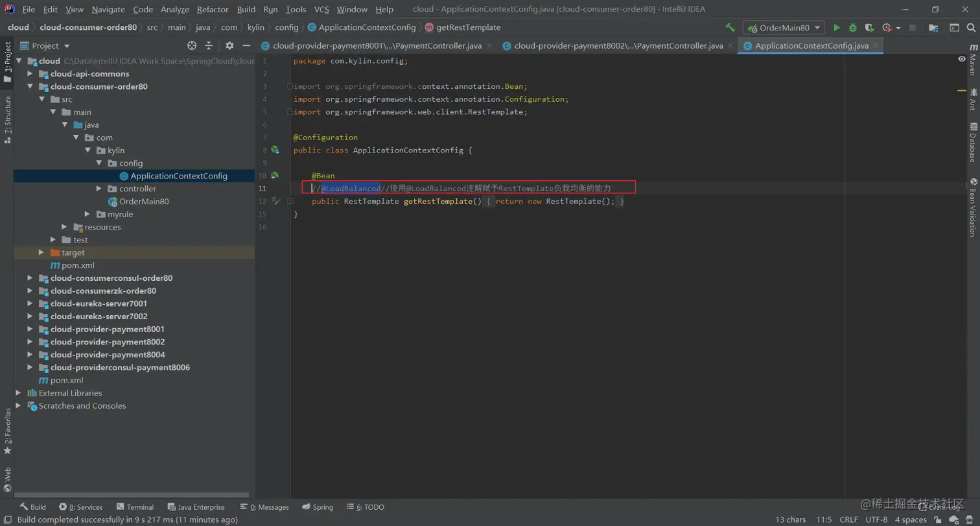The image size is (980, 526).
Task: Close ApplicationContextConfig.java tab
Action: click(x=877, y=46)
